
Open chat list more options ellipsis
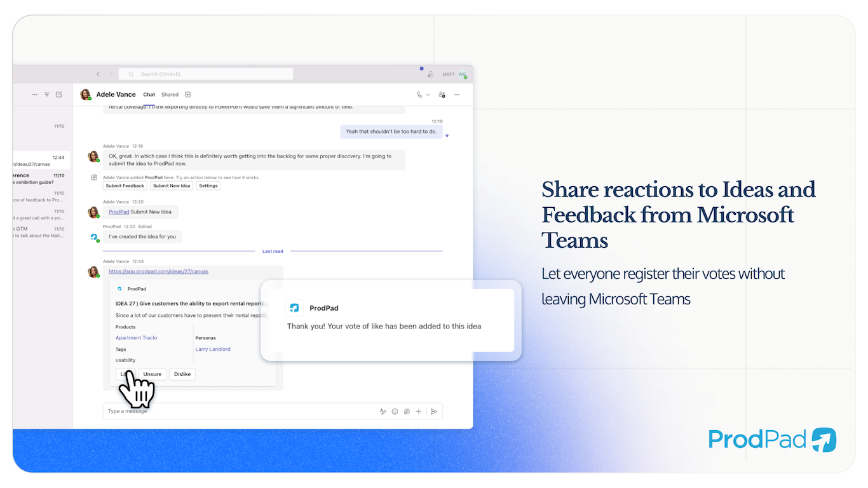pos(35,95)
